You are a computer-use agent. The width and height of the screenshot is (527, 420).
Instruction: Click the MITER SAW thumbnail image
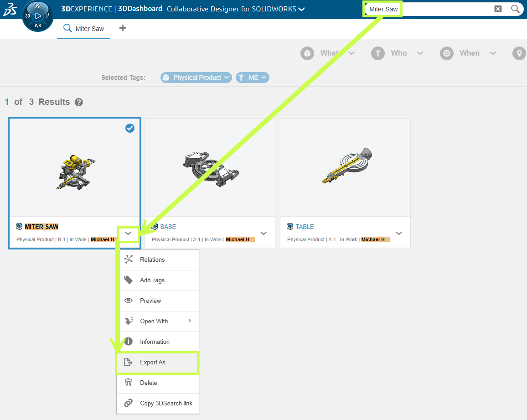coord(74,167)
